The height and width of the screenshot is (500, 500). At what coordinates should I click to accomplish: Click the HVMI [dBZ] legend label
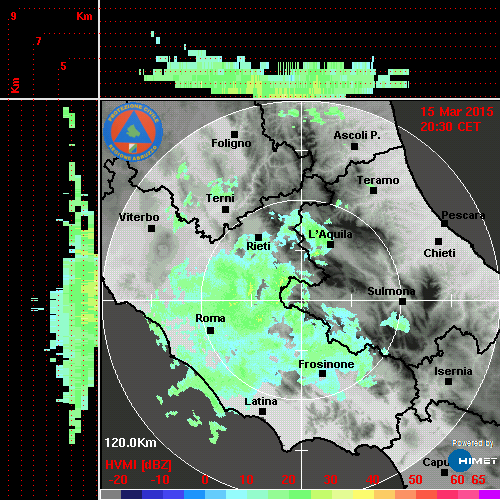pyautogui.click(x=138, y=465)
